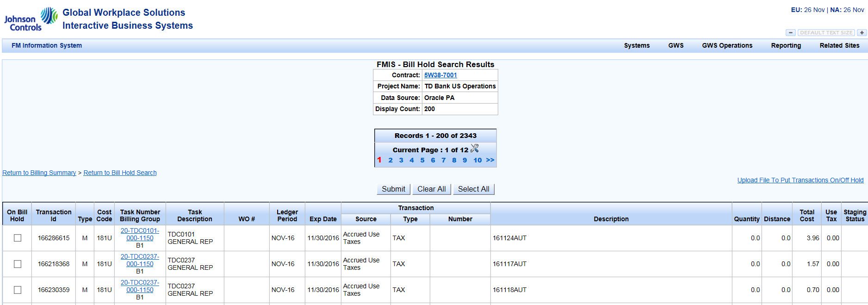Open Upload File To Put Transactions On/Off Hold
Screen dimensions: 868x305
(800, 180)
